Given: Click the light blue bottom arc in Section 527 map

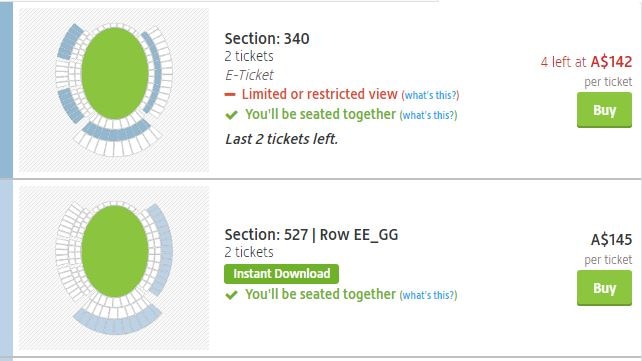Looking at the screenshot, I should point(117,321).
